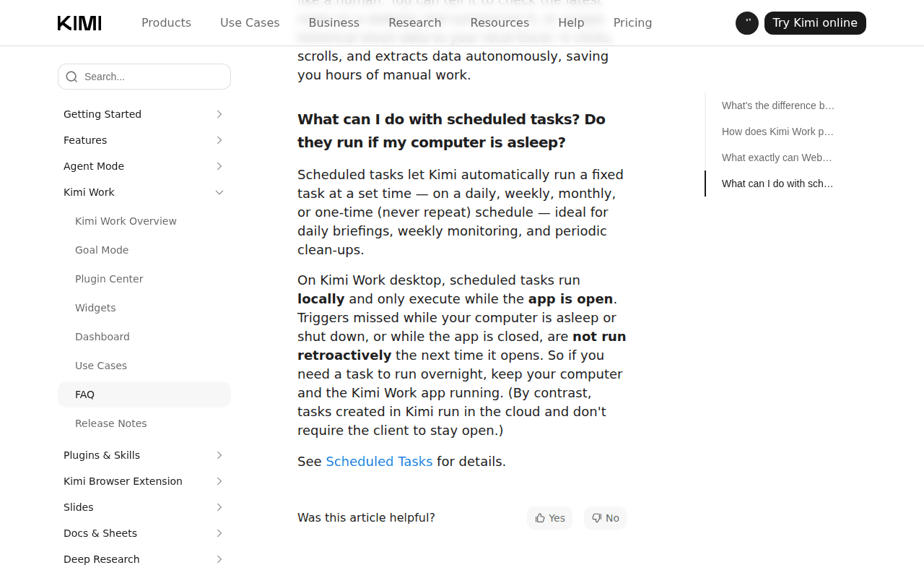924x578 pixels.
Task: Select the FAQ sidebar item
Action: tap(144, 394)
